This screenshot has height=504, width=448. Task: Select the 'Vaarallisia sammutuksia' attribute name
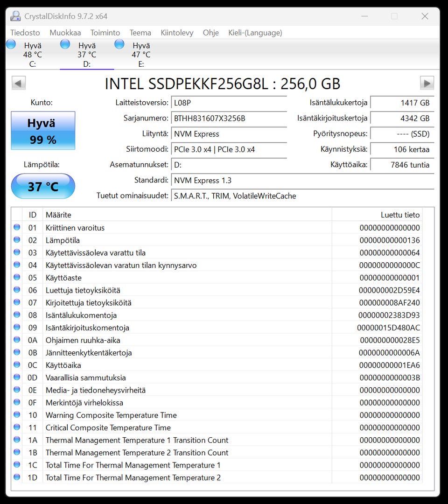(x=85, y=378)
